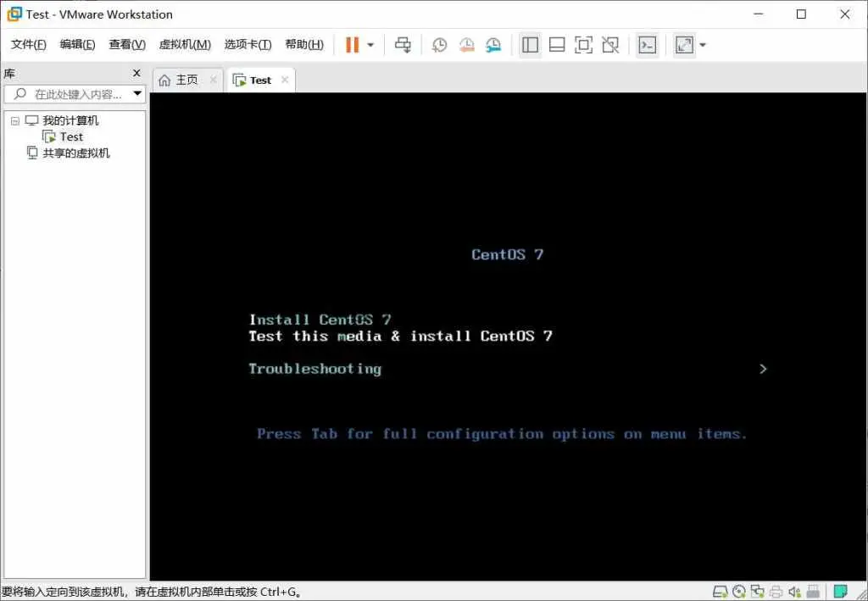Click the USB controller status icon
The image size is (868, 601).
[813, 592]
